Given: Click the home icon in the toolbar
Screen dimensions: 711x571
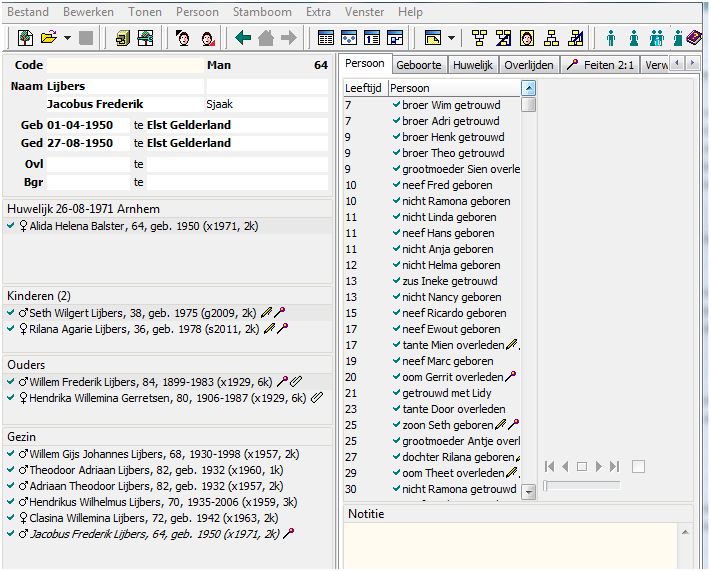Looking at the screenshot, I should [x=266, y=38].
